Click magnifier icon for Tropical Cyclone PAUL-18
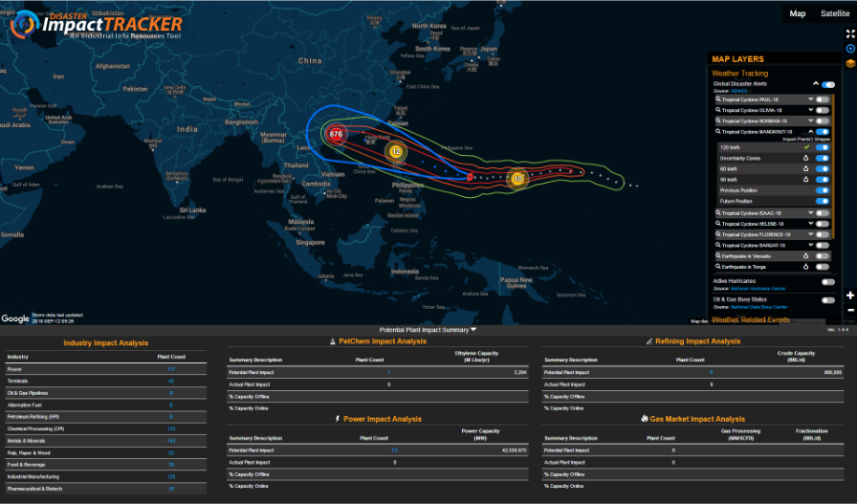Screen dimensions: 857x504 718,99
